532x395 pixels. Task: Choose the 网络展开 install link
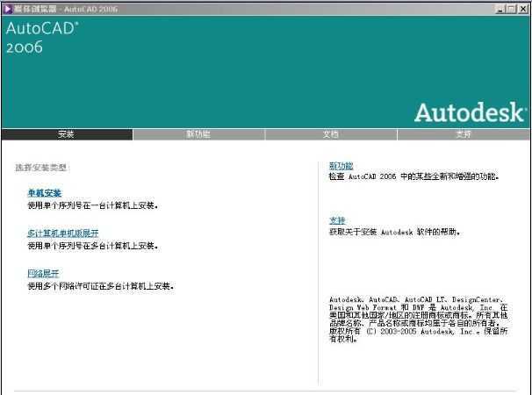point(43,274)
